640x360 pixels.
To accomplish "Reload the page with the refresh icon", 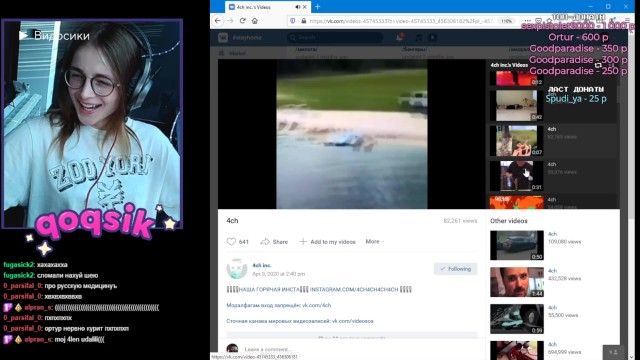I will [x=242, y=21].
